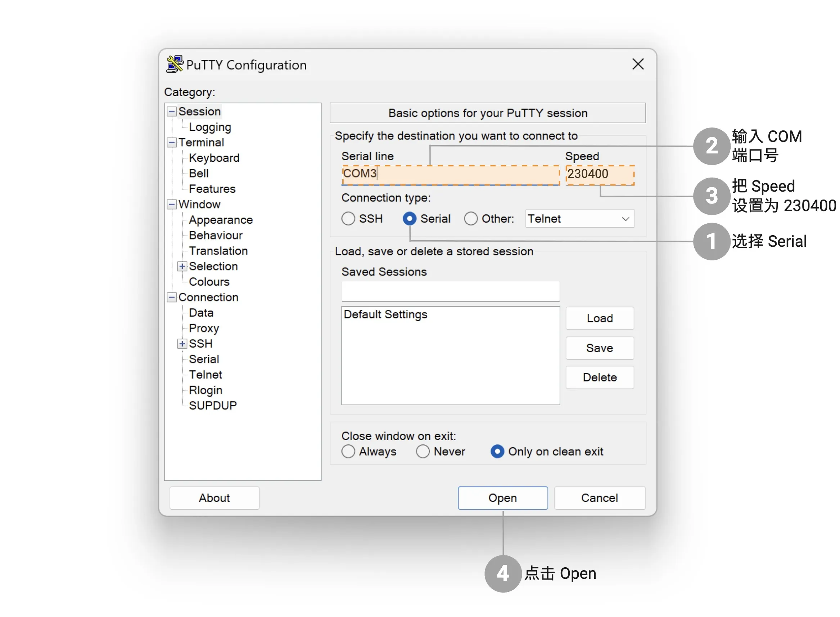Expand the SSH tree node
The width and height of the screenshot is (840, 617).
[x=182, y=344]
